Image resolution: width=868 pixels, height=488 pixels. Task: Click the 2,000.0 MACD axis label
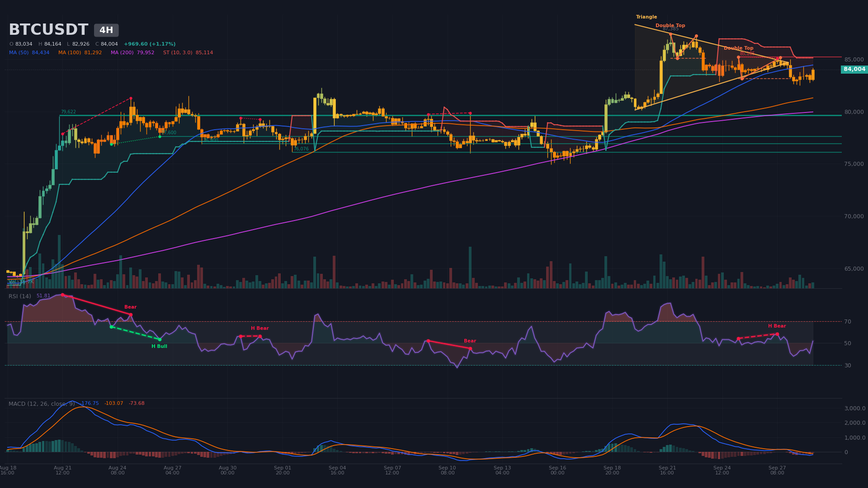tap(854, 423)
